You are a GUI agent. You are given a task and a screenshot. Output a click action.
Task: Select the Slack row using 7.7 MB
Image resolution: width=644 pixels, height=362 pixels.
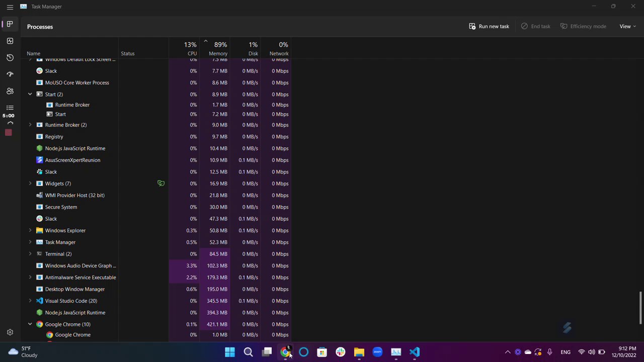coord(155,71)
